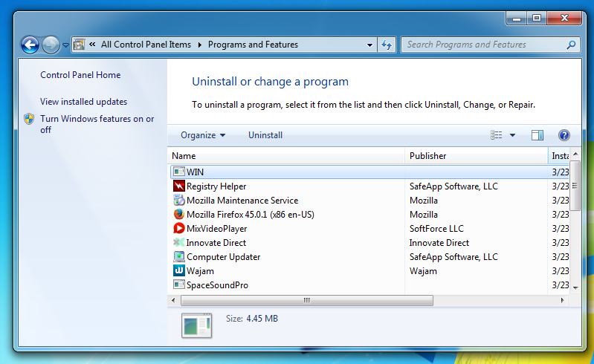
Task: Select Innovate Direct in the Name column
Action: tap(216, 243)
